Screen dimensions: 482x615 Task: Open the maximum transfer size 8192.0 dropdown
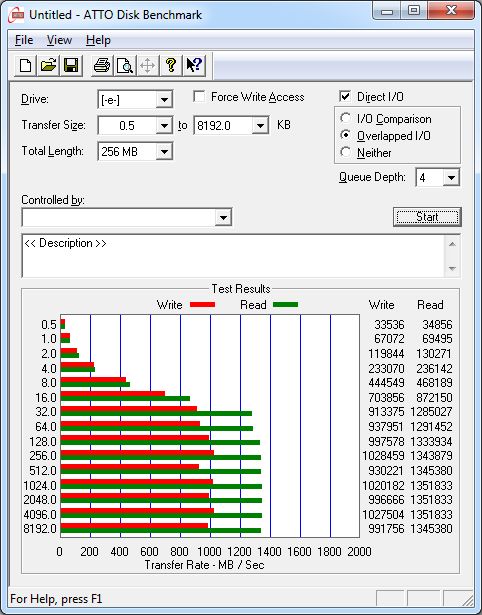point(231,126)
